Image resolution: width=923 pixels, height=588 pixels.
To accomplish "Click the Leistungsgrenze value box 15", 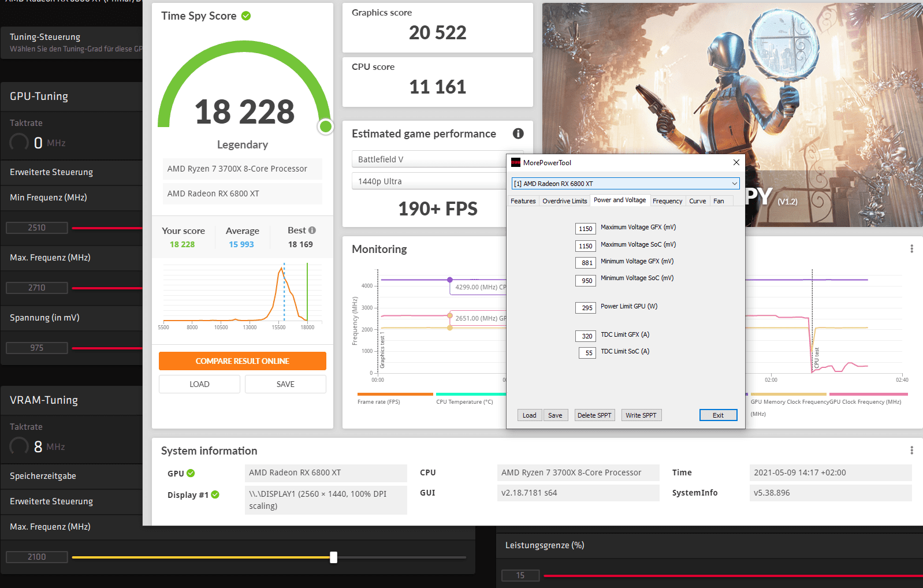I will [520, 575].
